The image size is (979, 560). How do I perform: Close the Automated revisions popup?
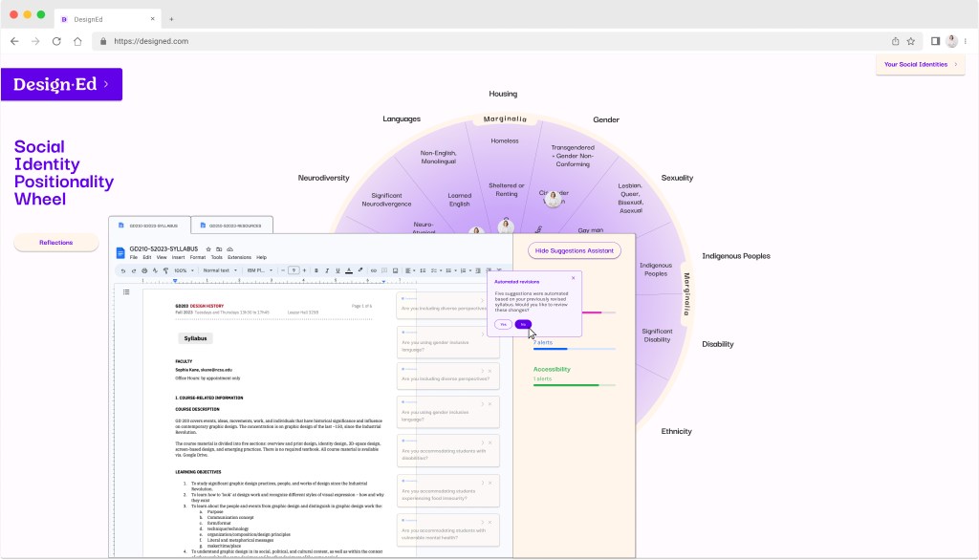coord(573,278)
